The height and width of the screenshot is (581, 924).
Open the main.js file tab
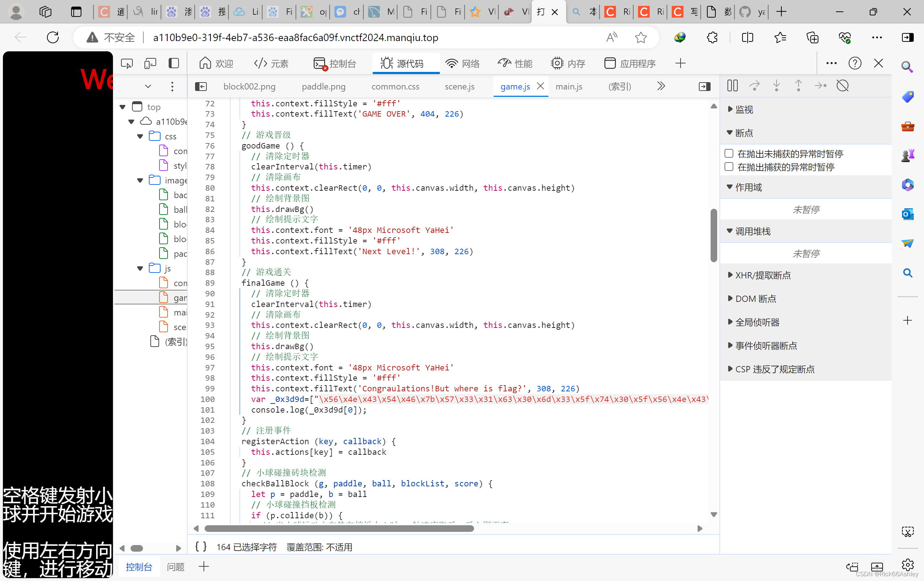tap(569, 86)
